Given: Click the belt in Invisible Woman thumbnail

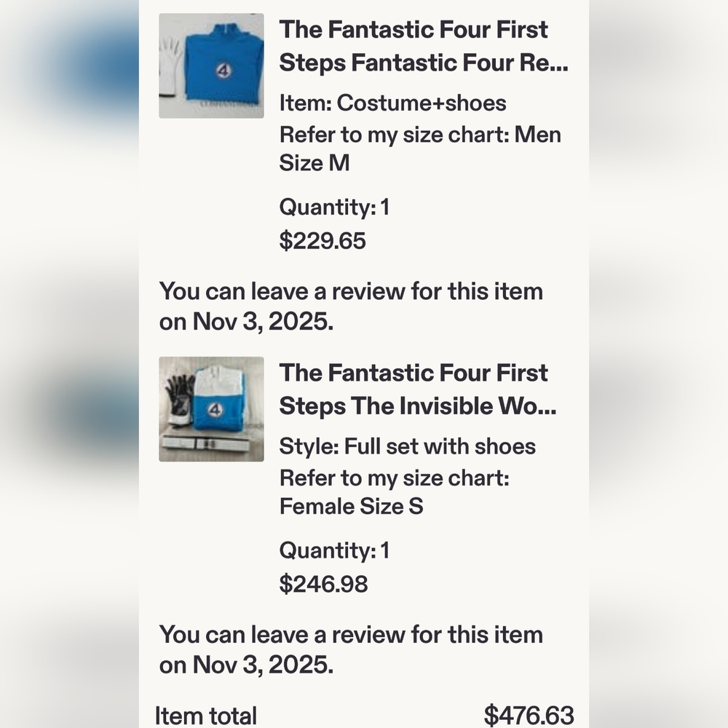Looking at the screenshot, I should click(x=211, y=443).
